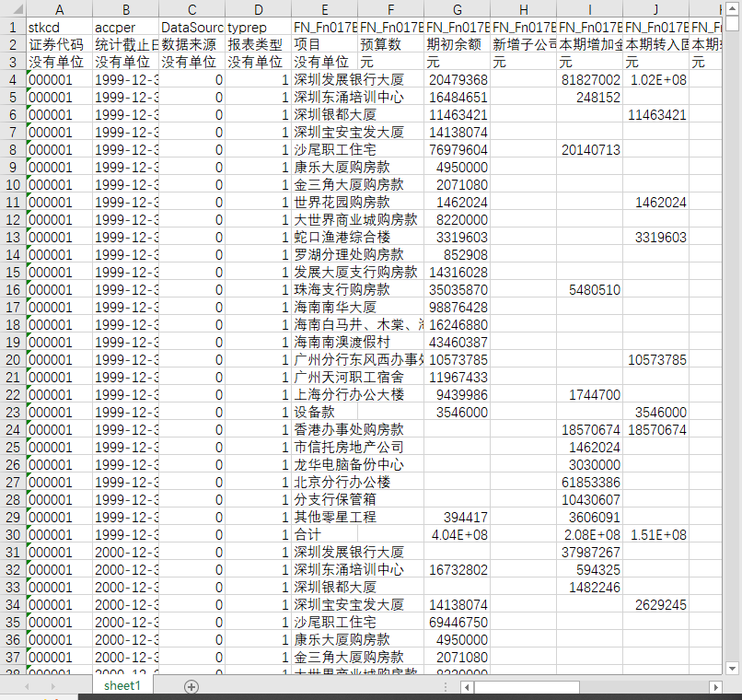Click vertical scrollbar up arrow
Screen dimensions: 742x700
732,9
